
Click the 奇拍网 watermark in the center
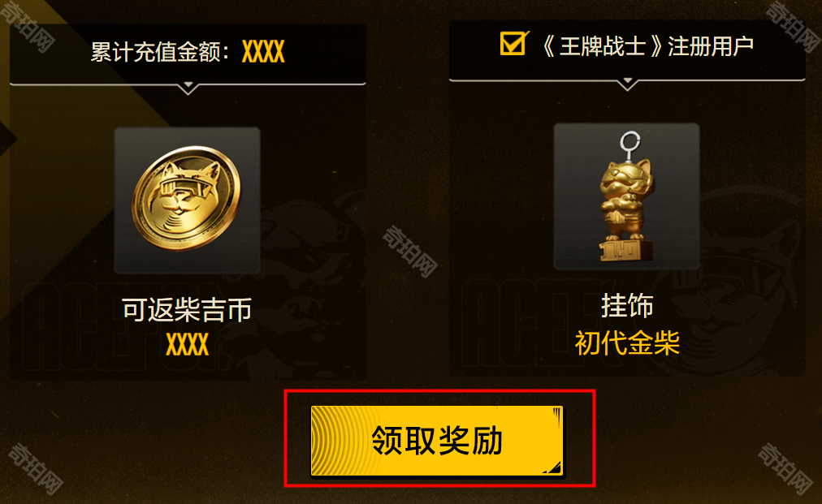point(410,252)
